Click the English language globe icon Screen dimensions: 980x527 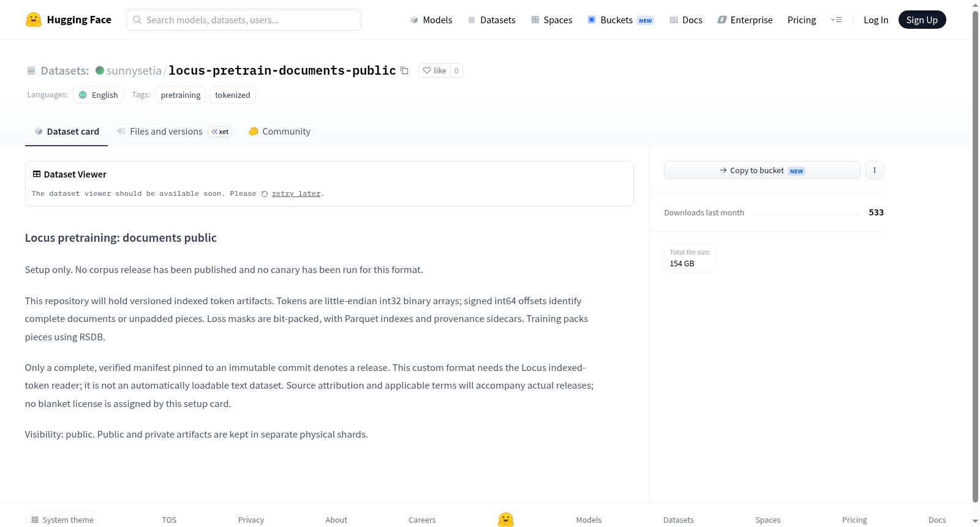(83, 95)
